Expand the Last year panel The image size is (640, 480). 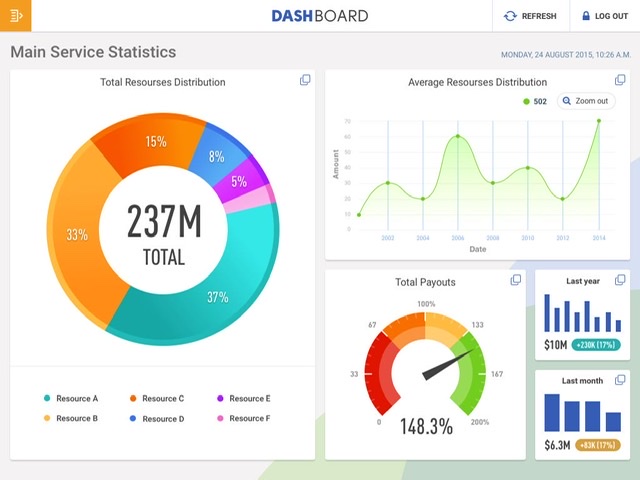tap(621, 280)
